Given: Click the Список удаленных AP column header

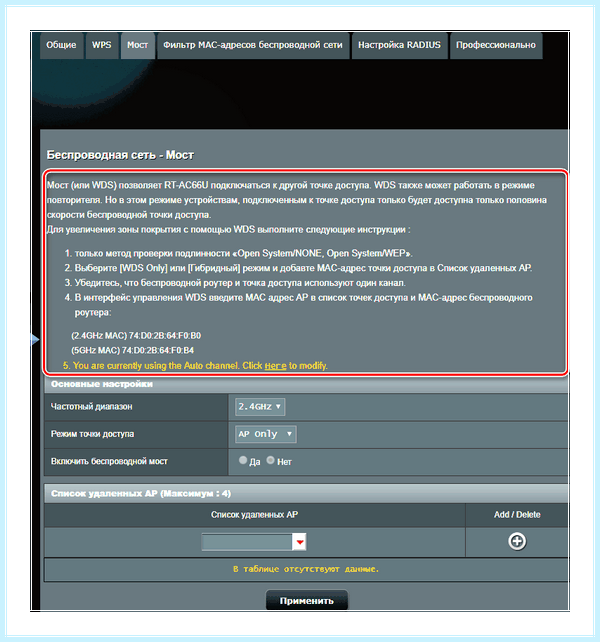Looking at the screenshot, I should tap(254, 515).
